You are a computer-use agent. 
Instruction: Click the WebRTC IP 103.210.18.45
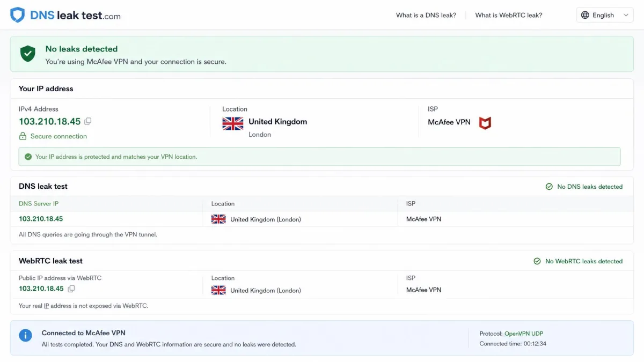click(x=41, y=289)
